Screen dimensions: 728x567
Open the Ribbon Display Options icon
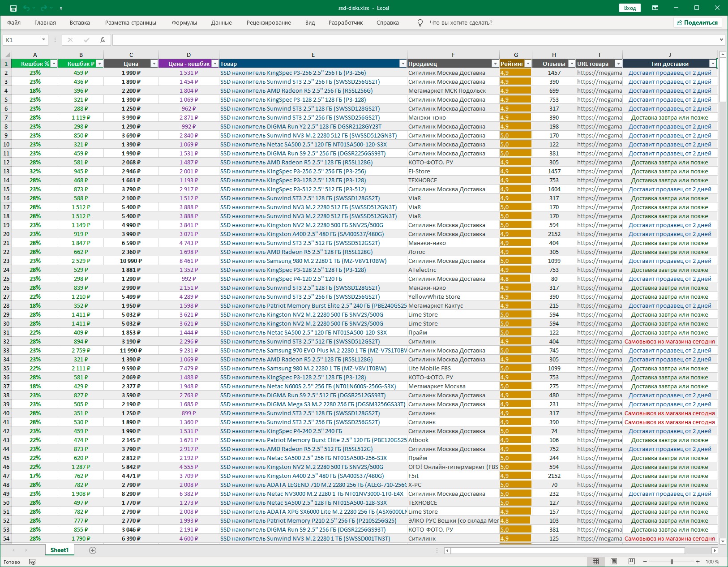[655, 8]
